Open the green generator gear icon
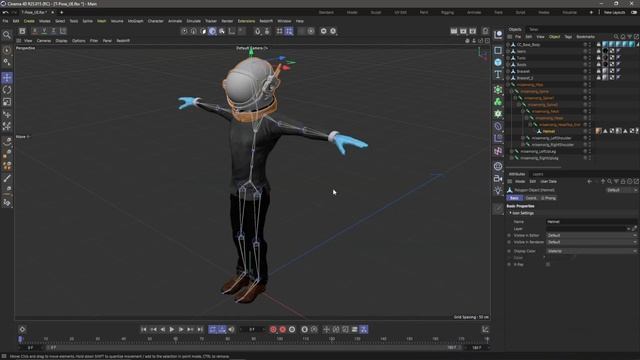 [498, 114]
